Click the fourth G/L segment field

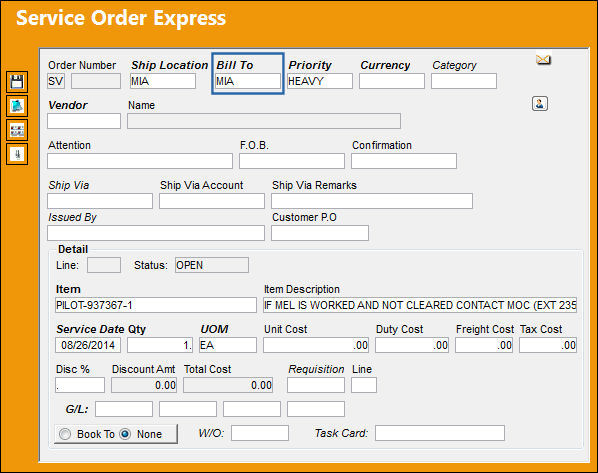316,409
